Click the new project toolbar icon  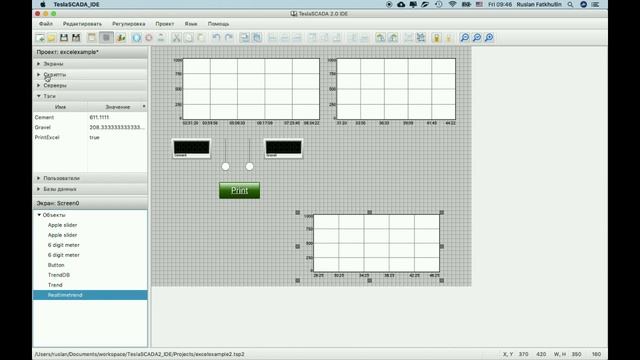tap(40, 38)
